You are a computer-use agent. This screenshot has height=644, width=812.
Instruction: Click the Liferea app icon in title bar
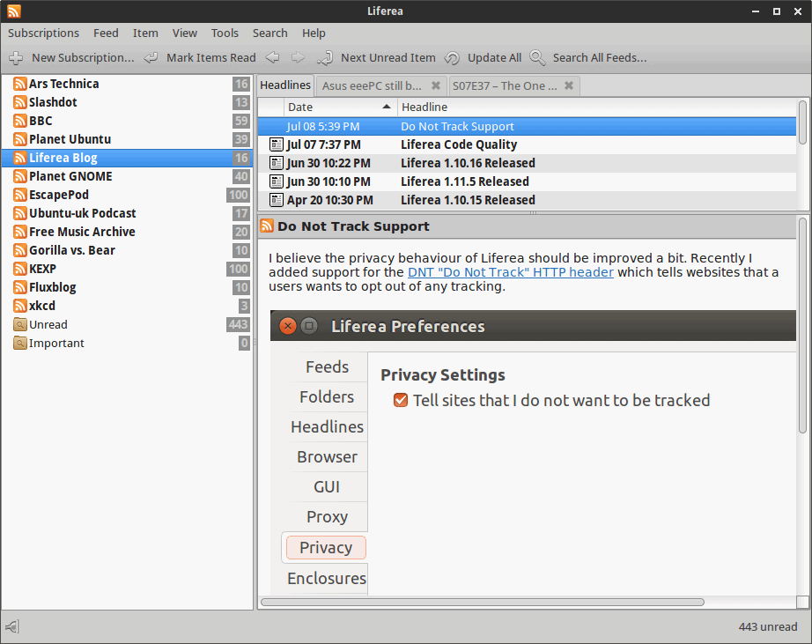click(14, 11)
